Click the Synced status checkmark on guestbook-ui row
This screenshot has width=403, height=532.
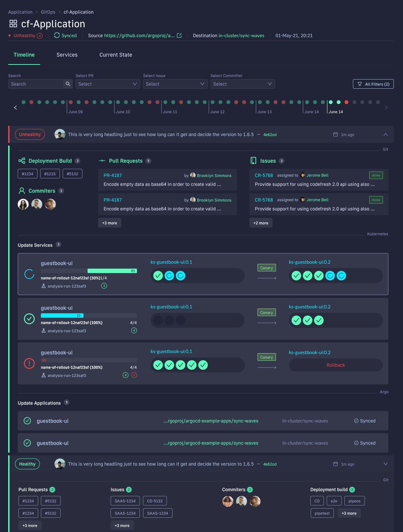pos(356,420)
